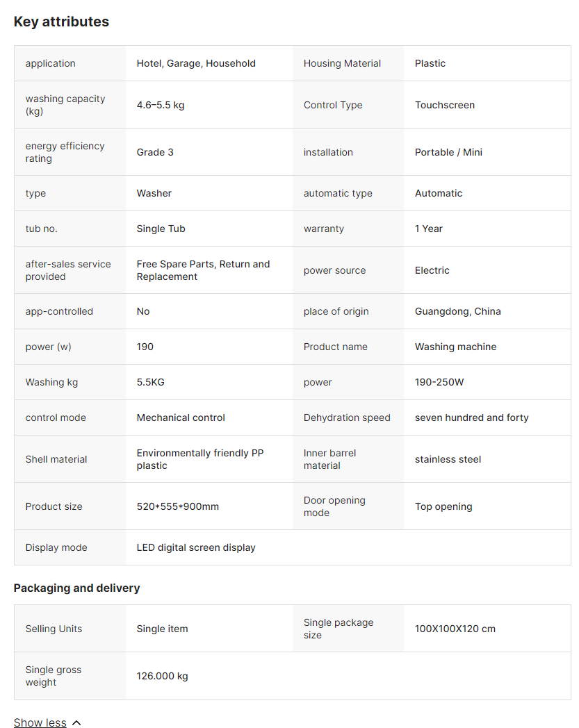
Task: Select the 520*555*900mm product size value
Action: tap(177, 506)
